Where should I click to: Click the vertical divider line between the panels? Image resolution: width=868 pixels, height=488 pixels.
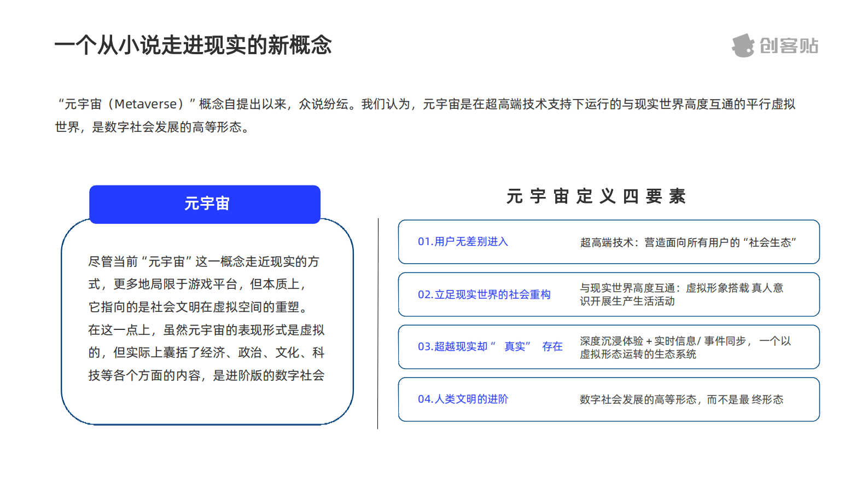(x=378, y=323)
